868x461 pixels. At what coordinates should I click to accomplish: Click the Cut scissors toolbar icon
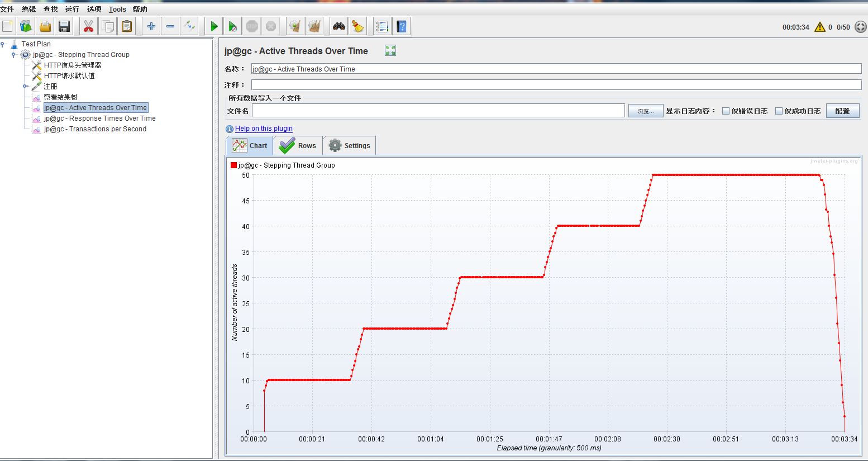[x=88, y=26]
